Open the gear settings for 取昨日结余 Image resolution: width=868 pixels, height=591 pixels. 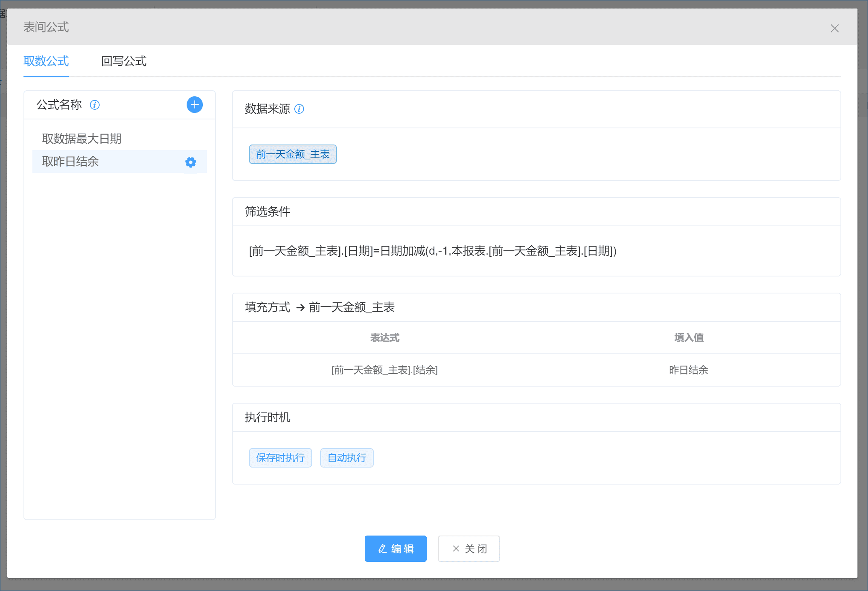click(x=191, y=162)
